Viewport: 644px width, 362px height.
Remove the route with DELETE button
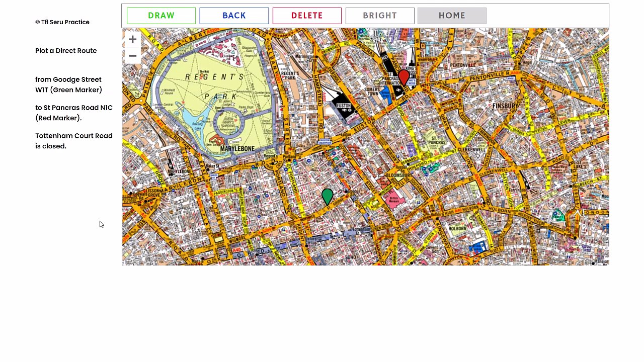pos(307,16)
